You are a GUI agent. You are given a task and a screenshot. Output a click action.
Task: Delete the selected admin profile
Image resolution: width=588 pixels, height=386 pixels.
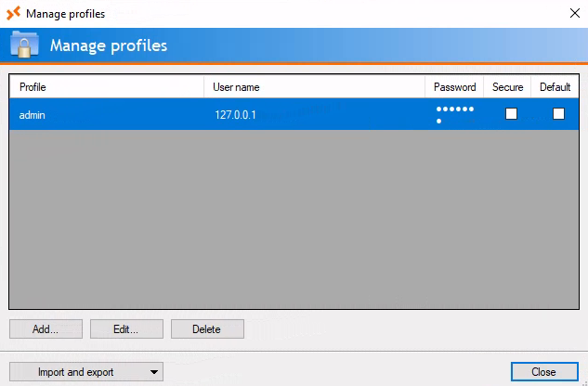207,329
